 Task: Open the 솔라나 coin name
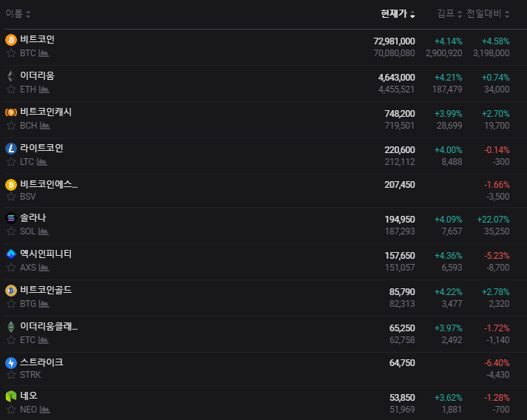tap(33, 218)
